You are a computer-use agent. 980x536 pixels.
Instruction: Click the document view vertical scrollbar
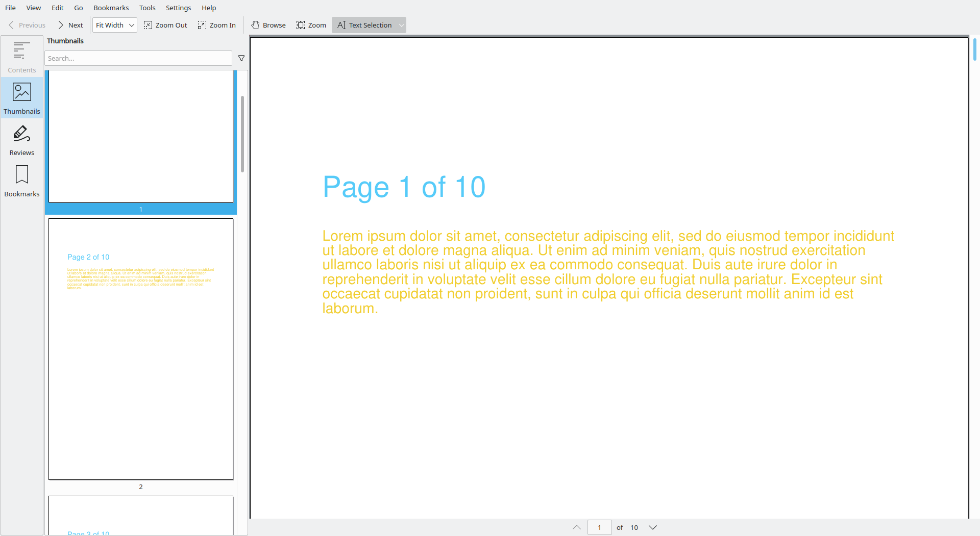[x=975, y=49]
